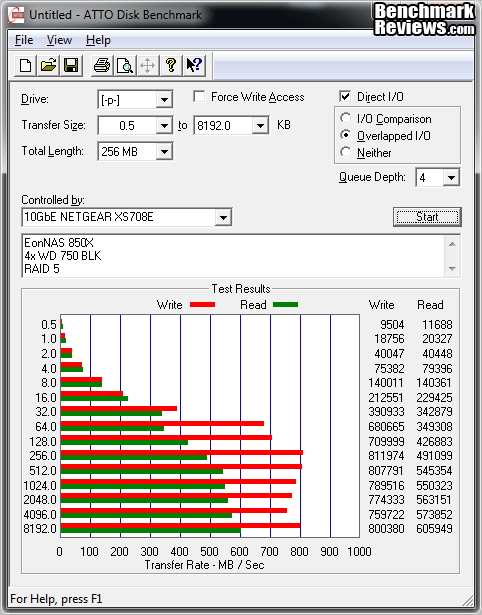Click the ATTO app icon in title bar
The image size is (482, 615).
[16, 15]
